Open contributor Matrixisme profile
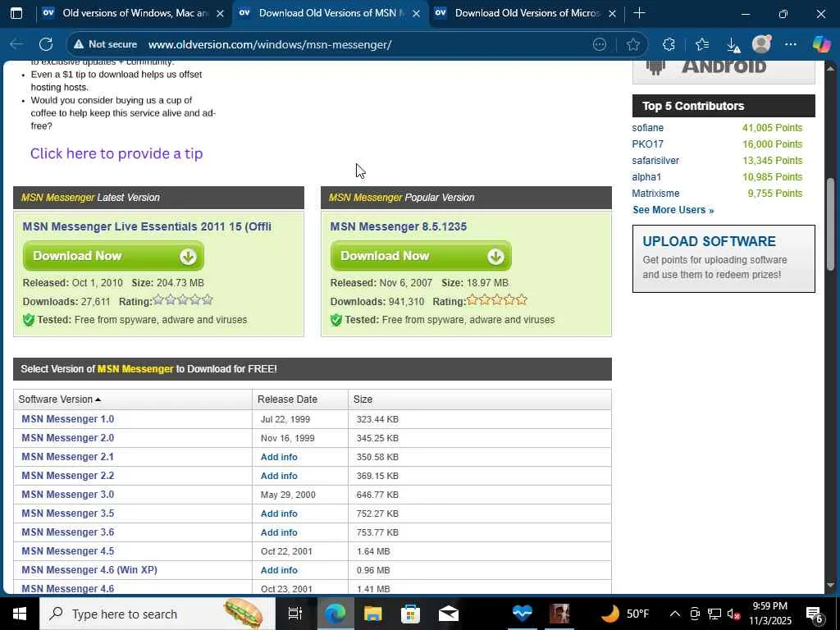Screen dimensions: 840x630 pos(655,194)
